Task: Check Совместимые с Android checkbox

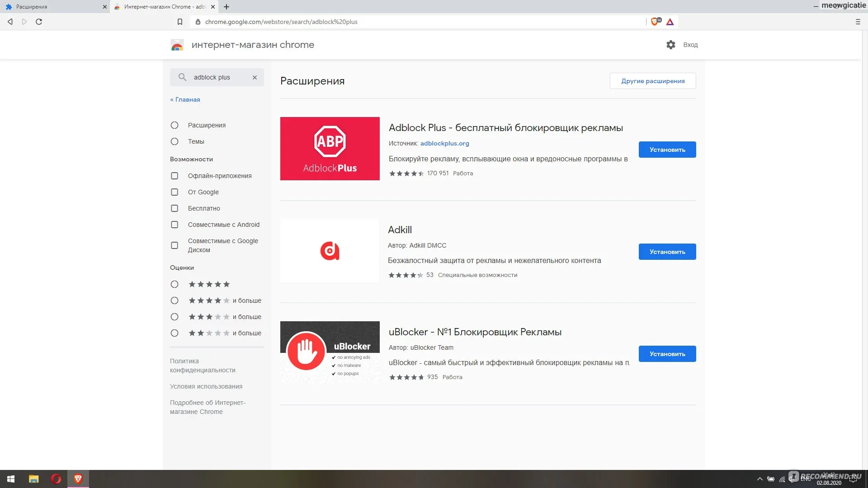Action: click(x=175, y=225)
